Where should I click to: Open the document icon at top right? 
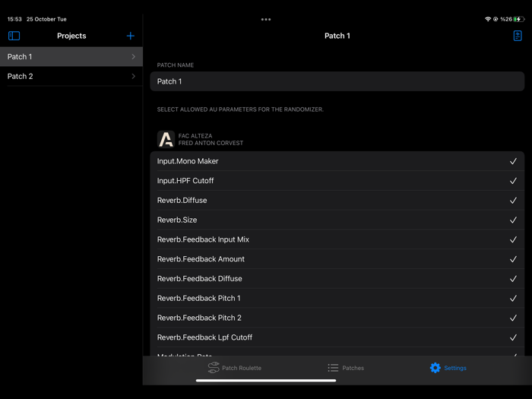coord(518,36)
